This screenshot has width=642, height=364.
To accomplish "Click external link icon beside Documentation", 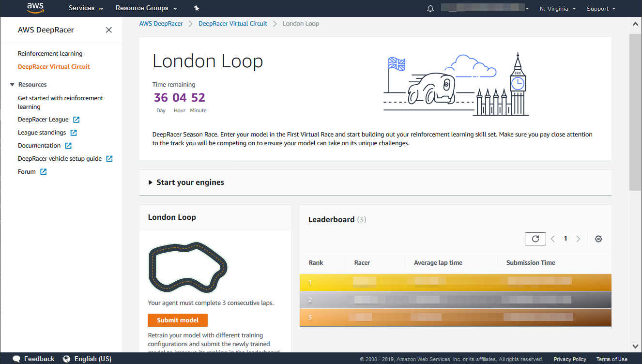I will click(x=68, y=146).
